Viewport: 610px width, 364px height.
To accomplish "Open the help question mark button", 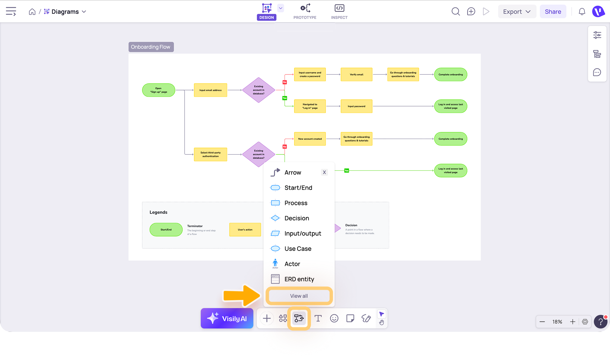I will click(x=600, y=322).
